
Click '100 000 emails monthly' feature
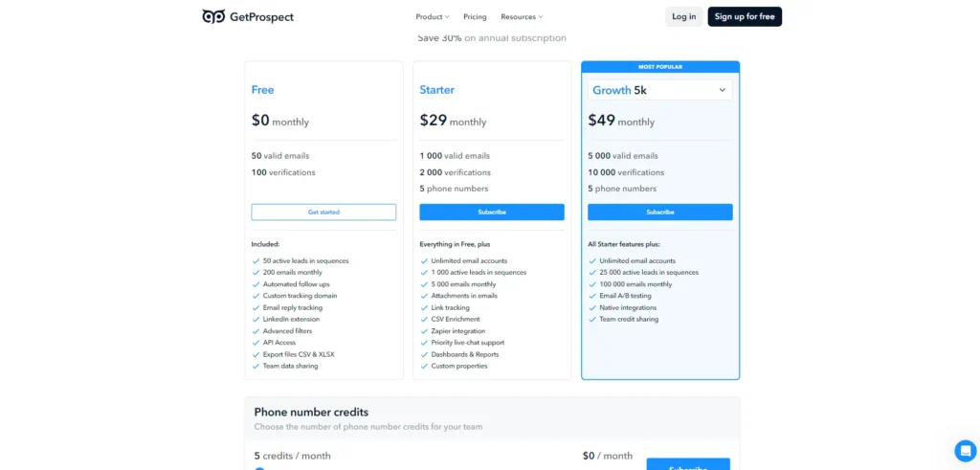tap(635, 284)
